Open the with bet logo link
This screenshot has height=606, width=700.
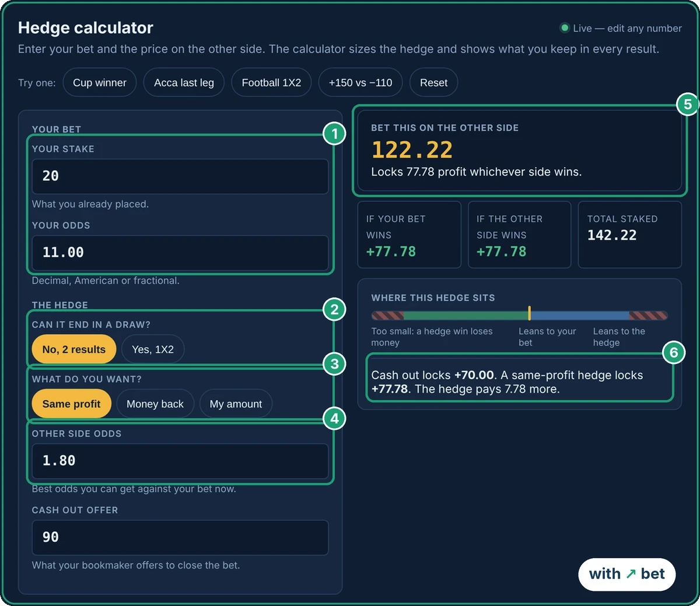626,575
